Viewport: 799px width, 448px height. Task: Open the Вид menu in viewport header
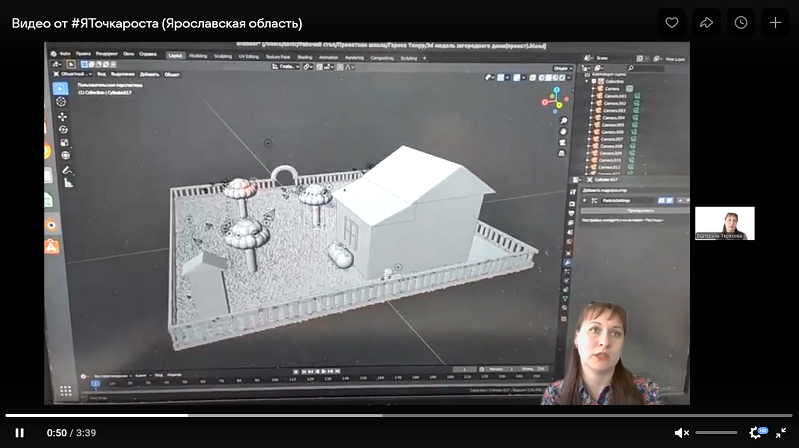(x=101, y=74)
